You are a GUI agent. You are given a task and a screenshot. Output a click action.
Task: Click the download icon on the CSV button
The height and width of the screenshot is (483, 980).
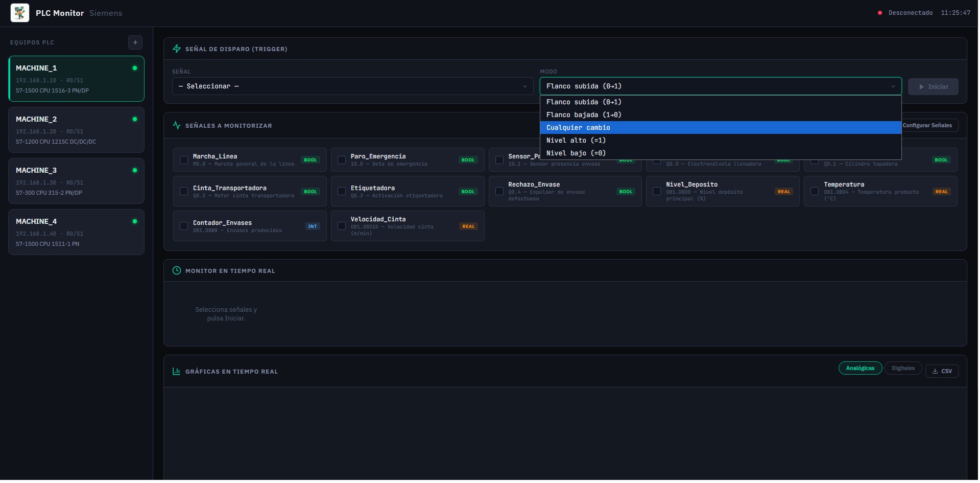pos(935,371)
